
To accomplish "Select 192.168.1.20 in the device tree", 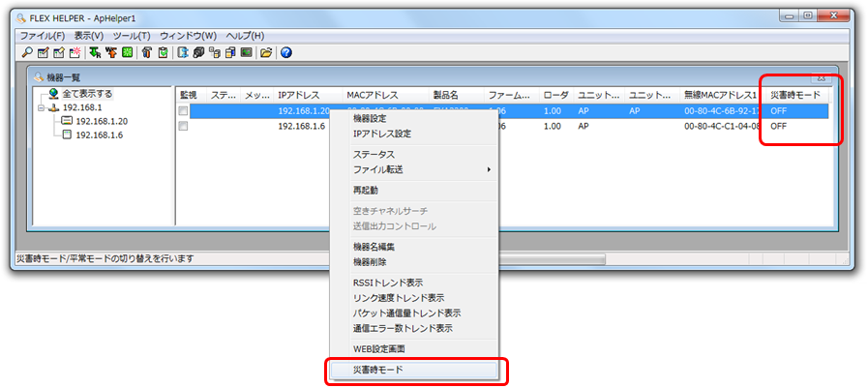I will coord(101,121).
